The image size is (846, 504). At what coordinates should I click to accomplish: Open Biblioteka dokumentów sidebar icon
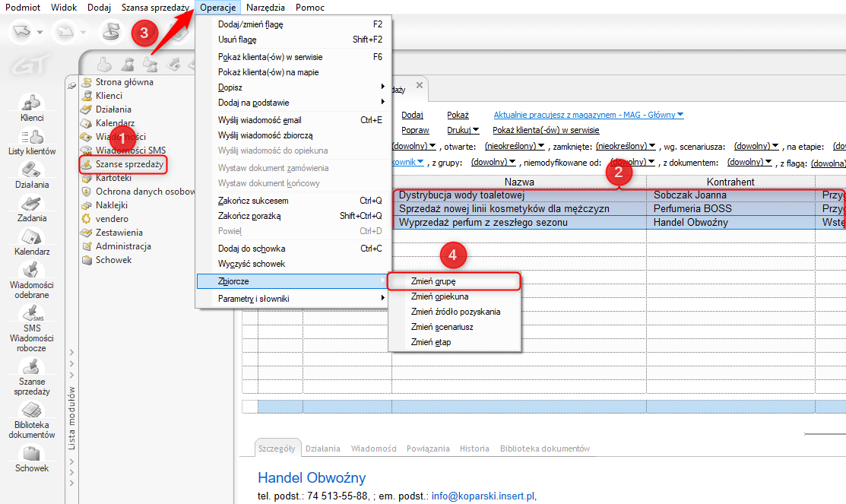(32, 421)
